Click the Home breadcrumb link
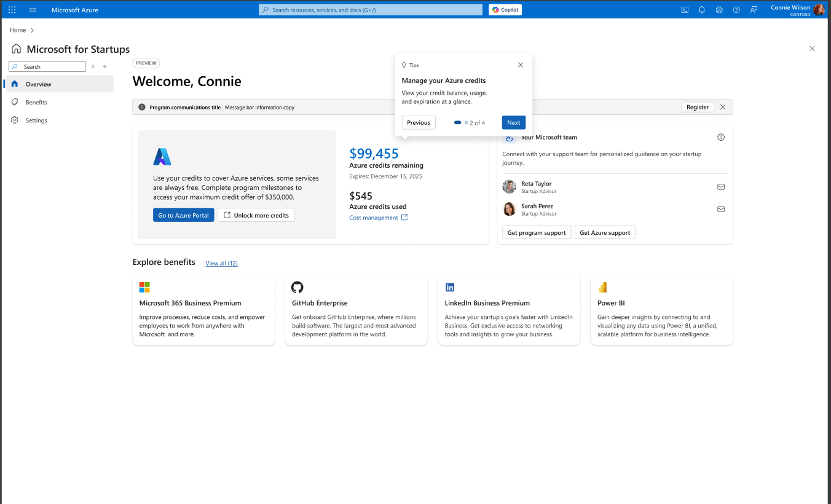The height and width of the screenshot is (504, 831). click(x=18, y=30)
